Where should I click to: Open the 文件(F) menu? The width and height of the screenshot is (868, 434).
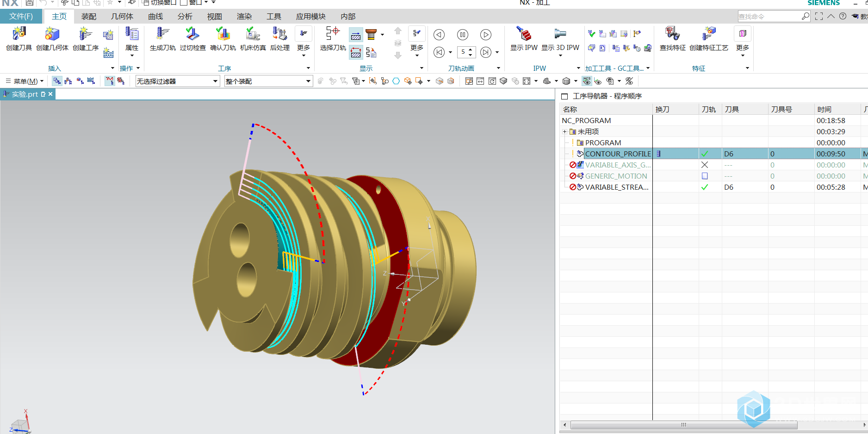[x=21, y=16]
